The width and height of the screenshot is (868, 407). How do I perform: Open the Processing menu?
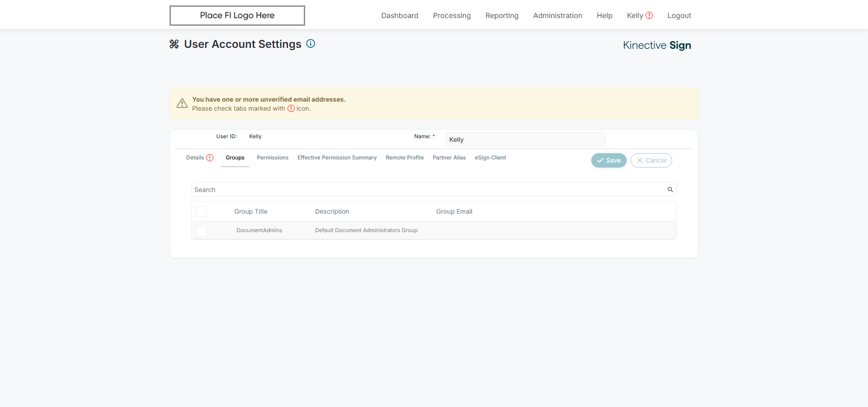coord(452,16)
